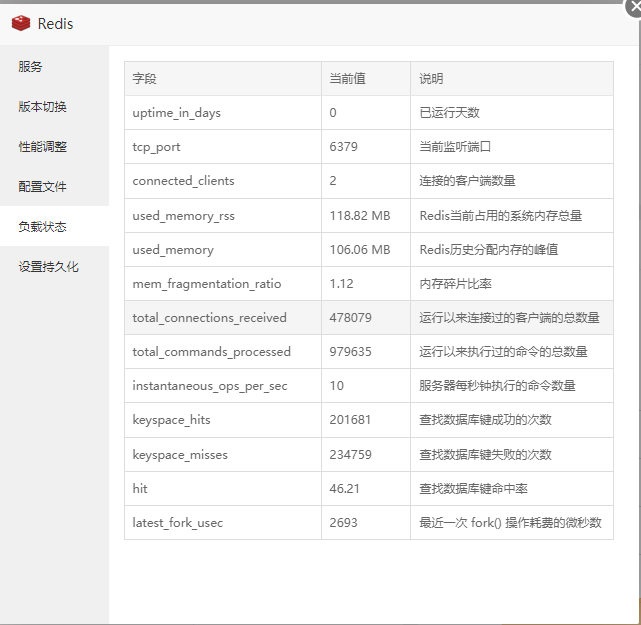
Task: Click the 478079 value
Action: pyautogui.click(x=350, y=318)
